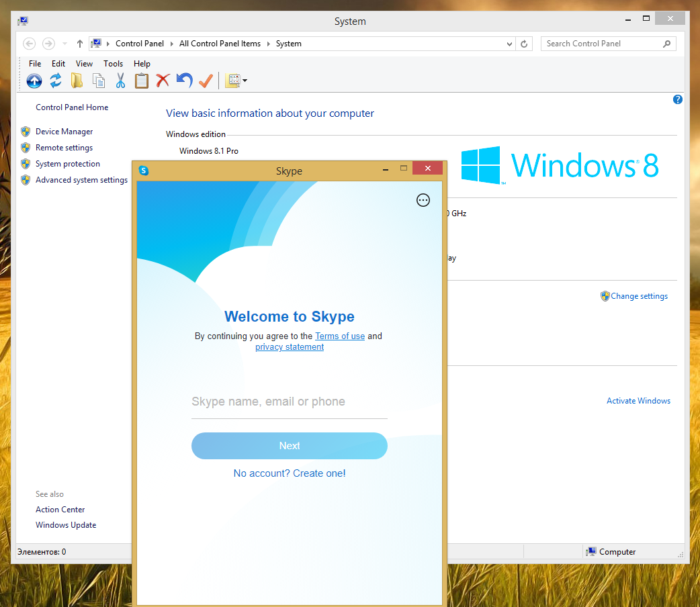The height and width of the screenshot is (607, 700).
Task: Maximize the Skype window
Action: (404, 169)
